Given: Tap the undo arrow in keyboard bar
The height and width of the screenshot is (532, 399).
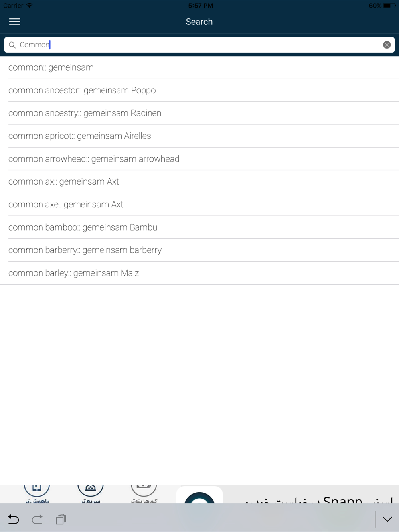Looking at the screenshot, I should pyautogui.click(x=14, y=519).
